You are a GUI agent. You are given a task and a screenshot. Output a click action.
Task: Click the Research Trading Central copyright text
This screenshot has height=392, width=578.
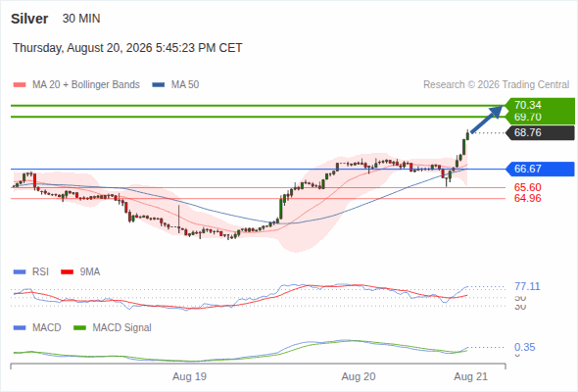(496, 85)
